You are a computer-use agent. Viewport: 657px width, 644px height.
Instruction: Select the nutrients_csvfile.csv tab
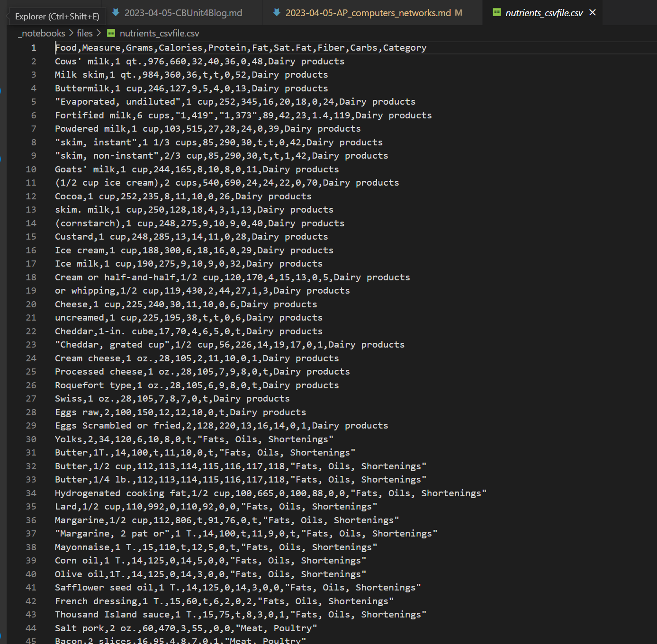(x=544, y=13)
